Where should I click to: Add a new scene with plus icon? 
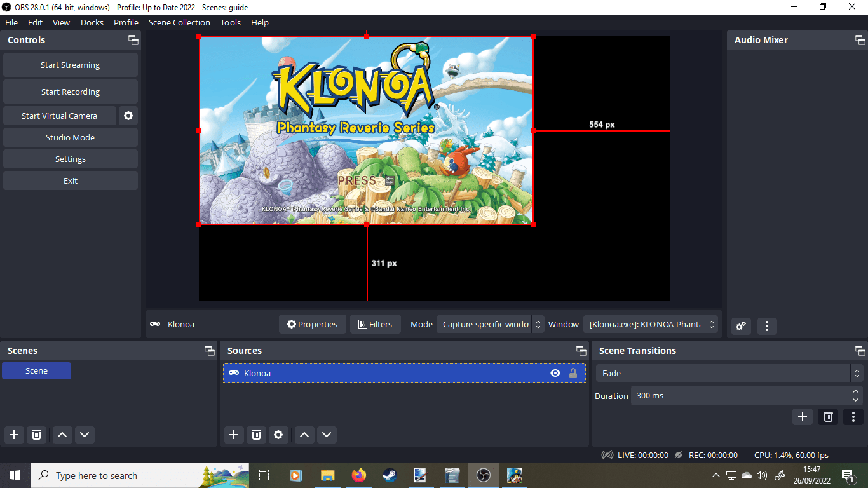(x=14, y=435)
